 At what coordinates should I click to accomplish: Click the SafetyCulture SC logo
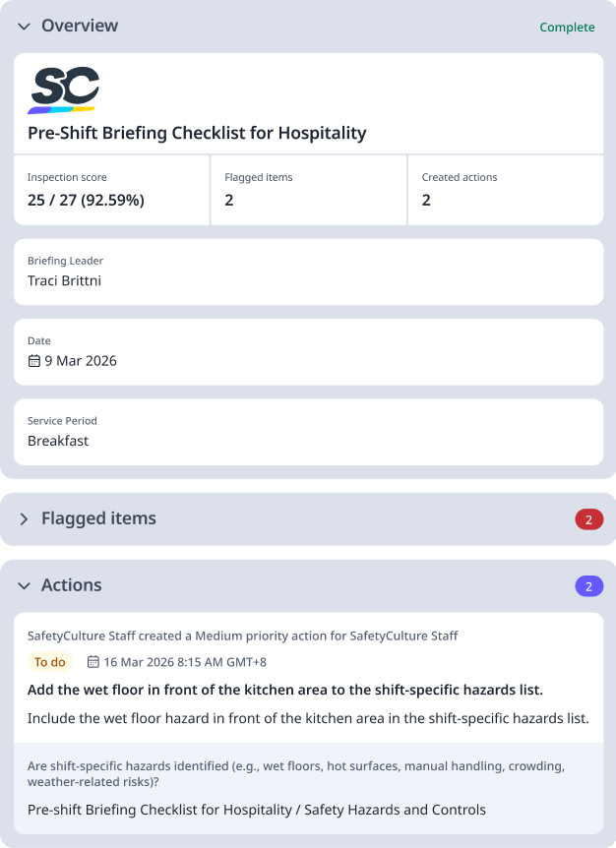tap(64, 90)
